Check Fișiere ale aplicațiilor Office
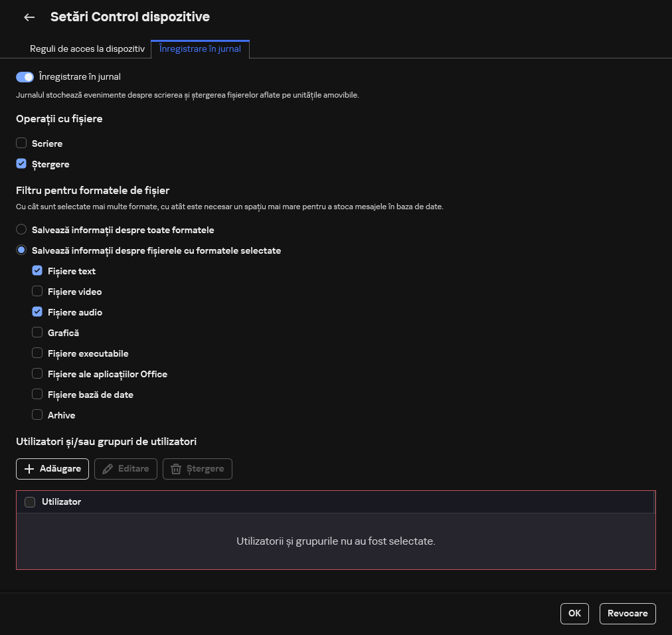 click(37, 374)
